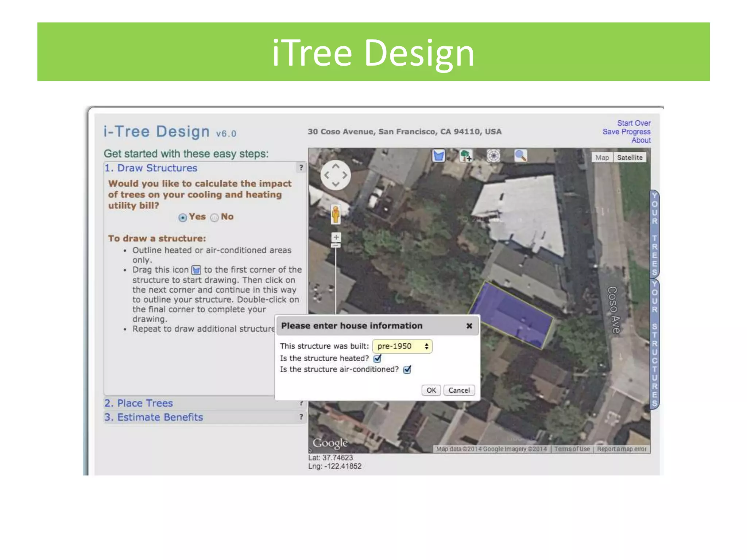Screen dimensions: 747x560
Task: Click Cancel in house information dialog
Action: 459,390
